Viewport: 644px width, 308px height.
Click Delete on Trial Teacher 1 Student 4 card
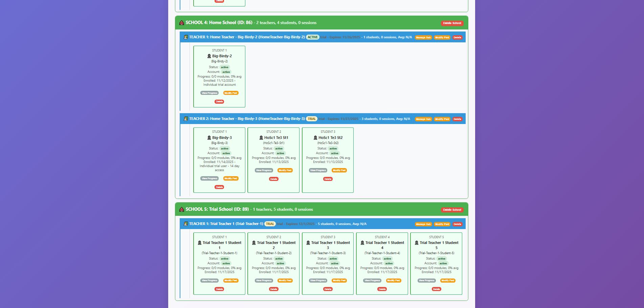point(382,289)
